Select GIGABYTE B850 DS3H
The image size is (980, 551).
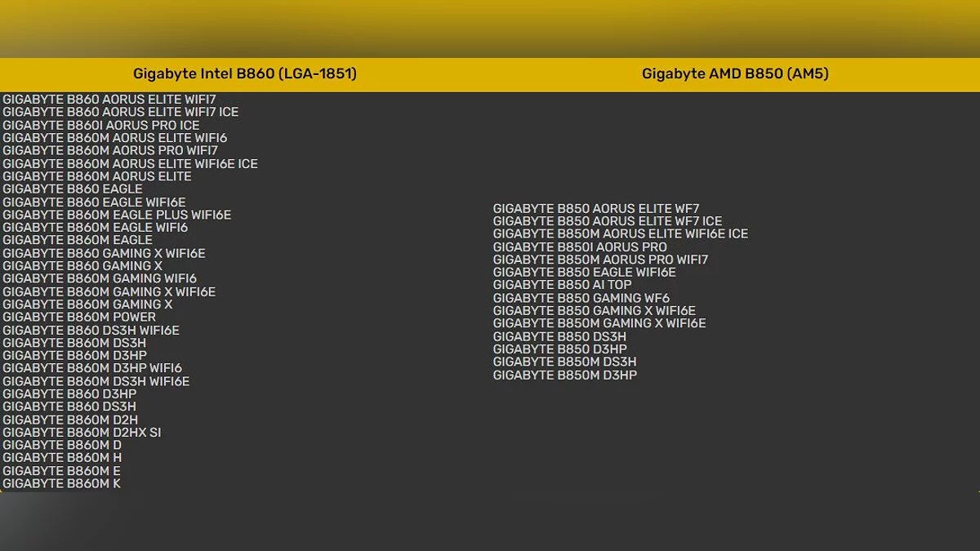click(x=560, y=336)
